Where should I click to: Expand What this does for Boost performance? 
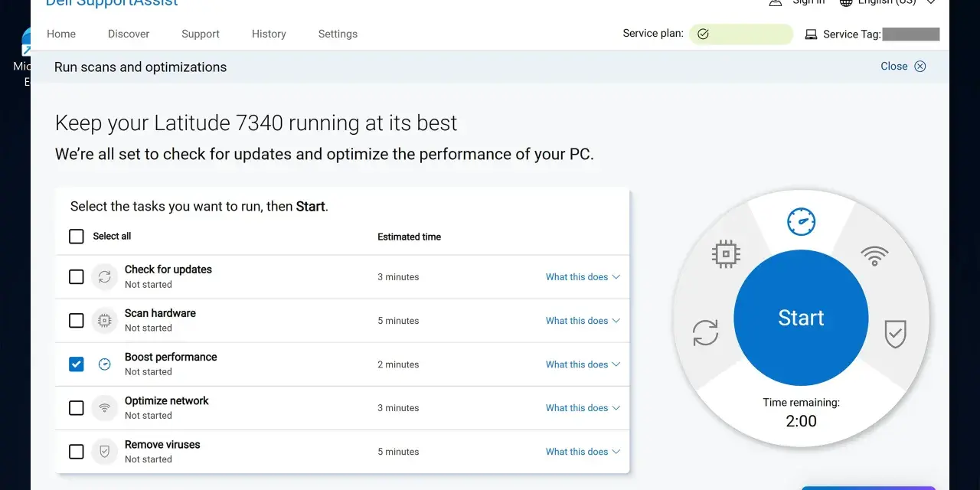point(583,364)
